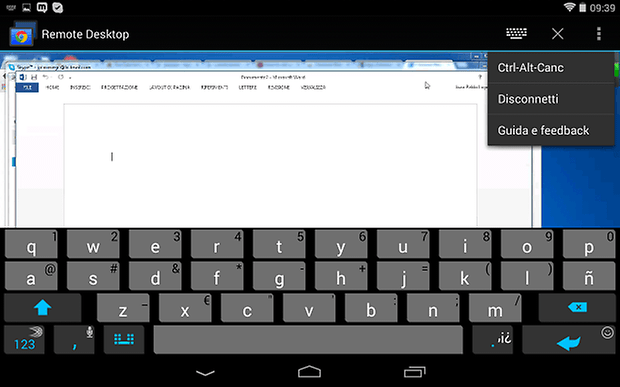Viewport: 620px width, 387px height.
Task: Tap the Android Home navigation button
Action: (310, 372)
